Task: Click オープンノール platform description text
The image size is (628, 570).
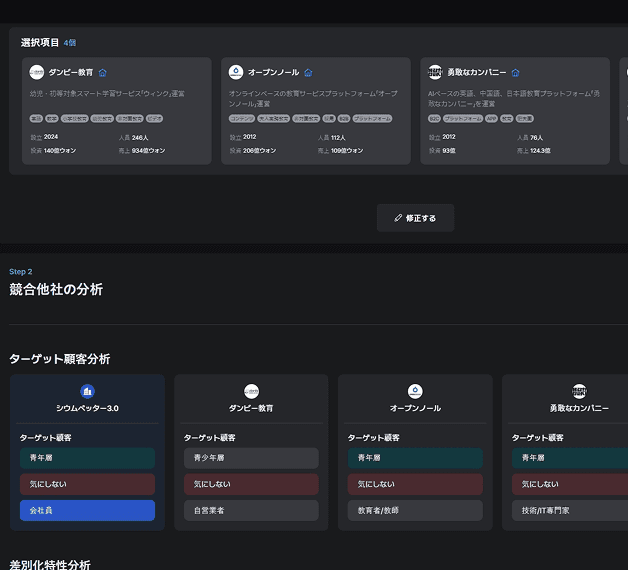Action: [313, 99]
